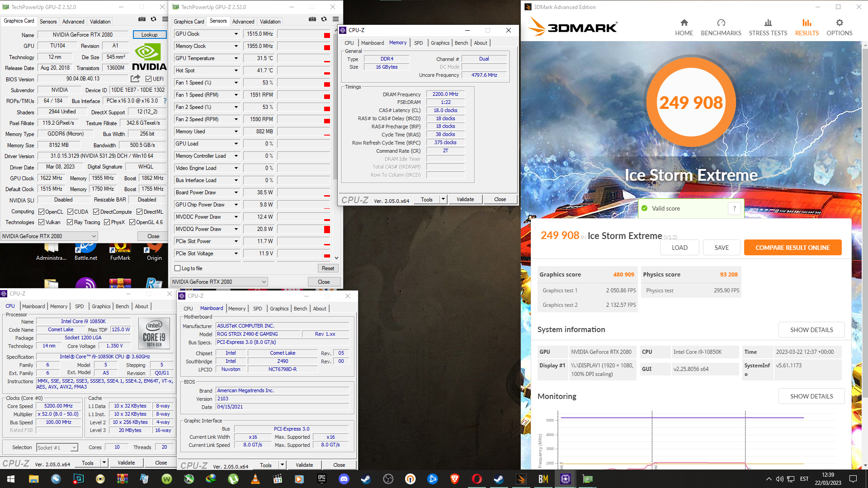868x488 pixels.
Task: Click the GPU Clock sensor graph
Action: point(303,34)
